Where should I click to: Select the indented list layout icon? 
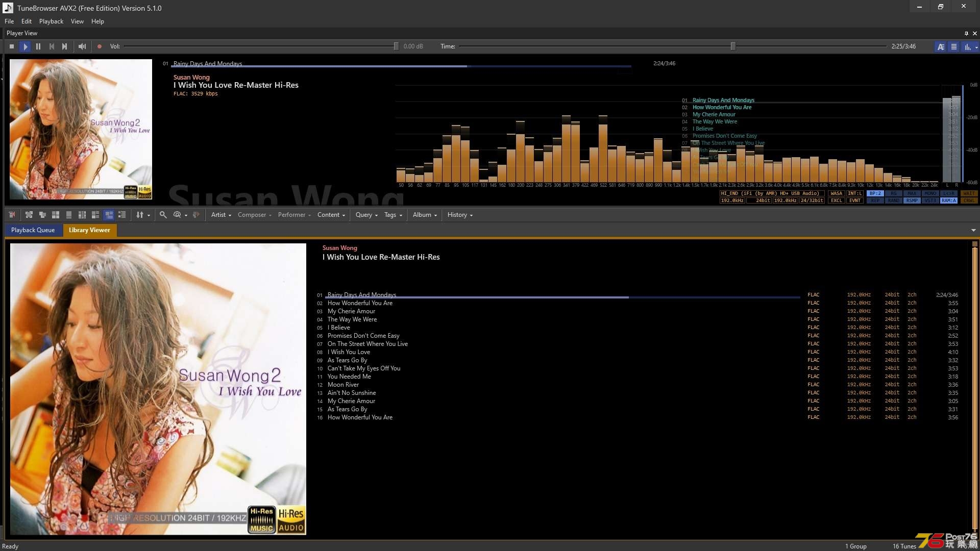122,215
